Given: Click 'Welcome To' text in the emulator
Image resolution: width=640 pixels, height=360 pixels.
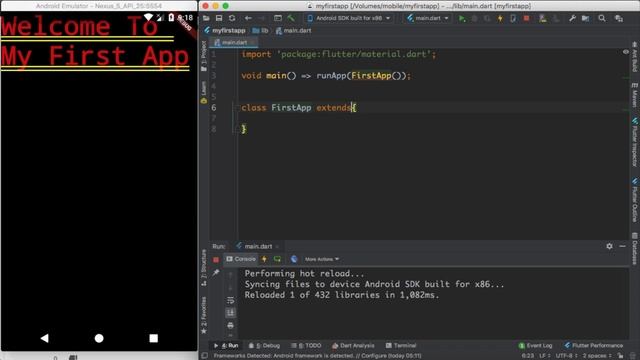Looking at the screenshot, I should (80, 26).
